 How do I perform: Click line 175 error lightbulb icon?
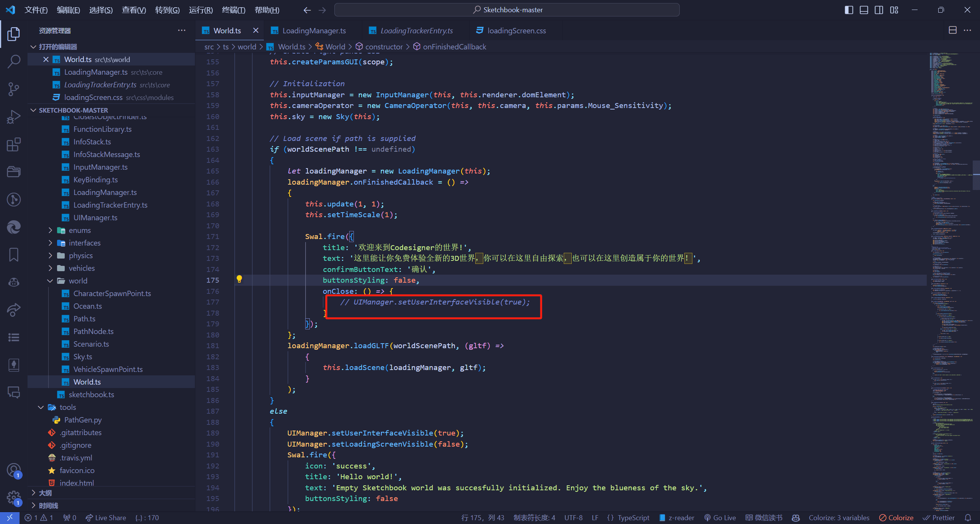239,280
